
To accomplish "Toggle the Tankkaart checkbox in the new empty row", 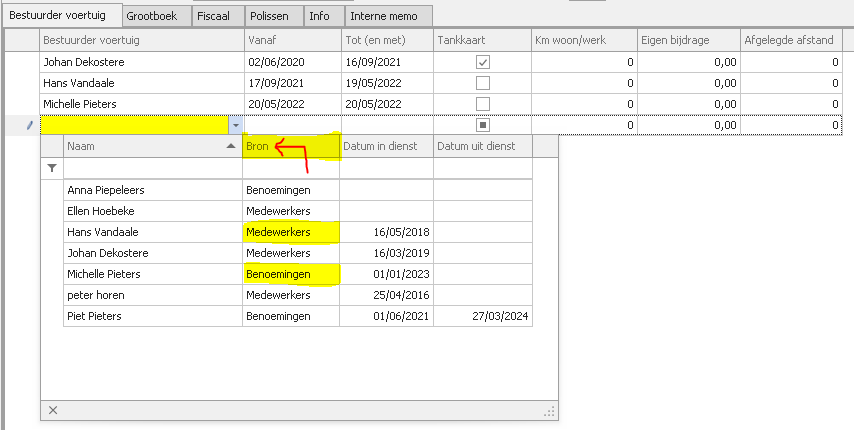I will point(483,125).
